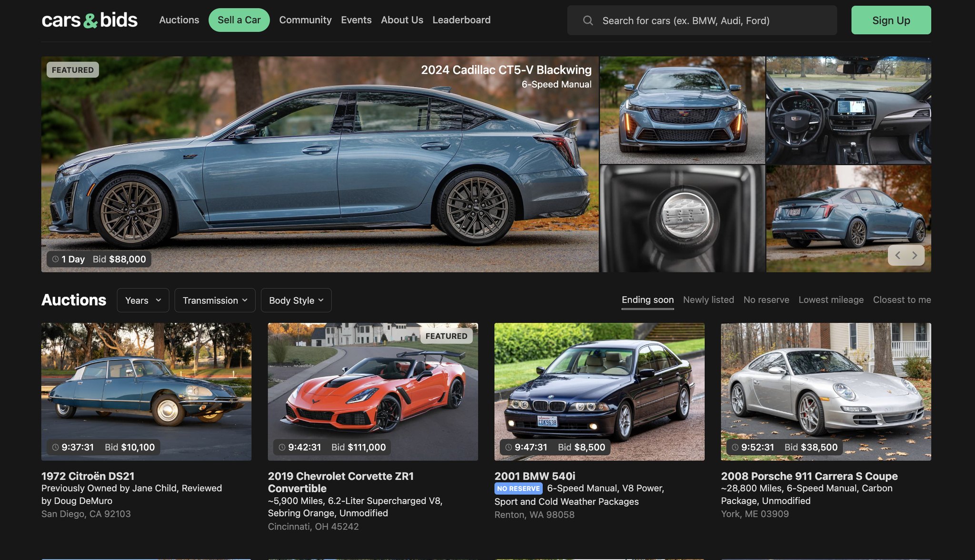Image resolution: width=975 pixels, height=560 pixels.
Task: Click the clock icon on featured Cadillac
Action: [x=56, y=259]
